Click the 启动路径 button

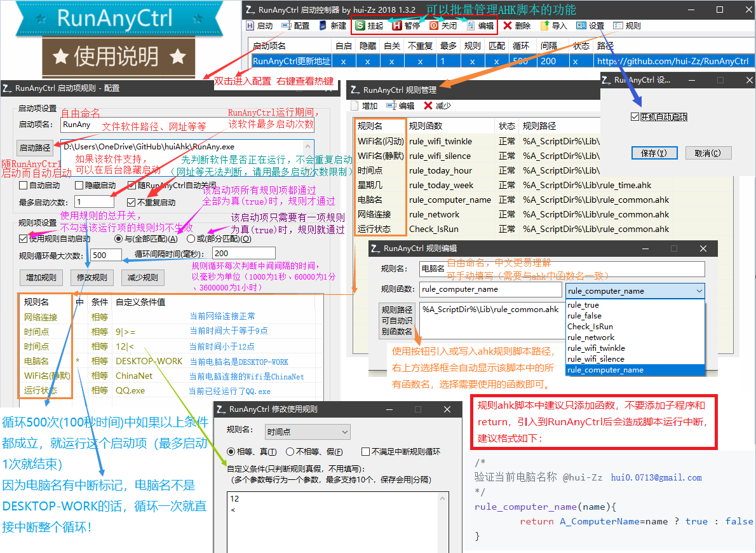pyautogui.click(x=34, y=147)
